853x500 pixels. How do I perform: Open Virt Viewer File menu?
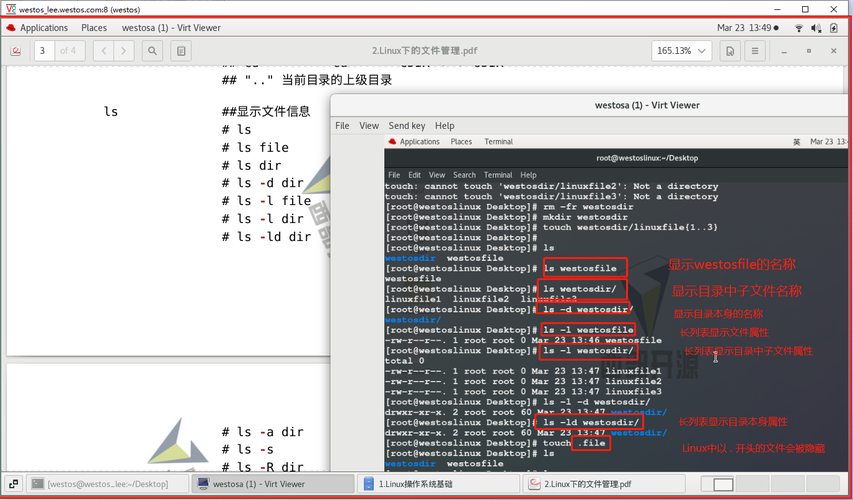coord(342,126)
